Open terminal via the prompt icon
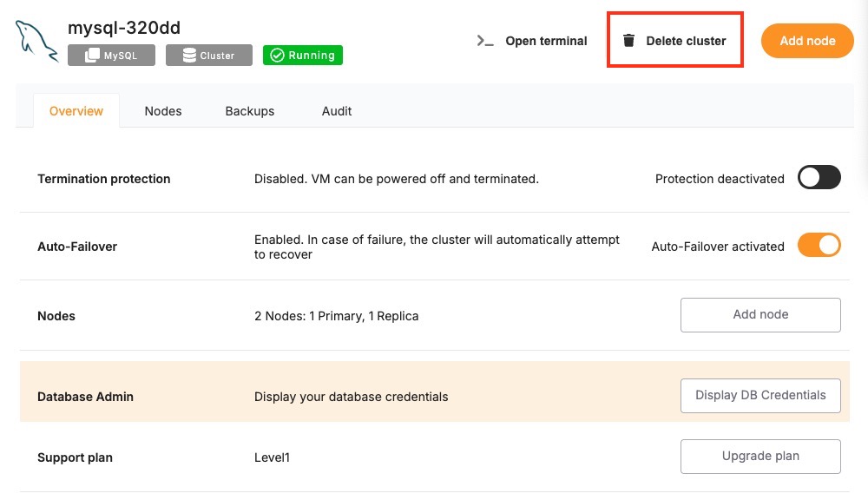The height and width of the screenshot is (500, 868). pos(485,41)
